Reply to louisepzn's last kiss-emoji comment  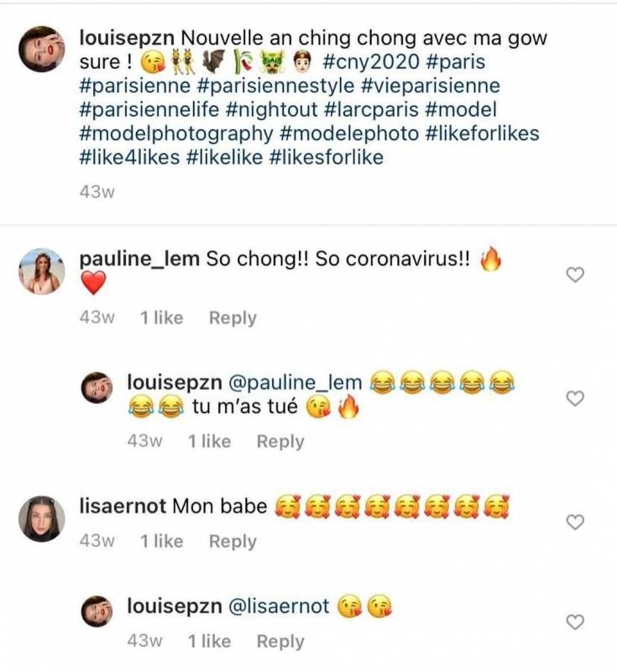click(x=280, y=642)
